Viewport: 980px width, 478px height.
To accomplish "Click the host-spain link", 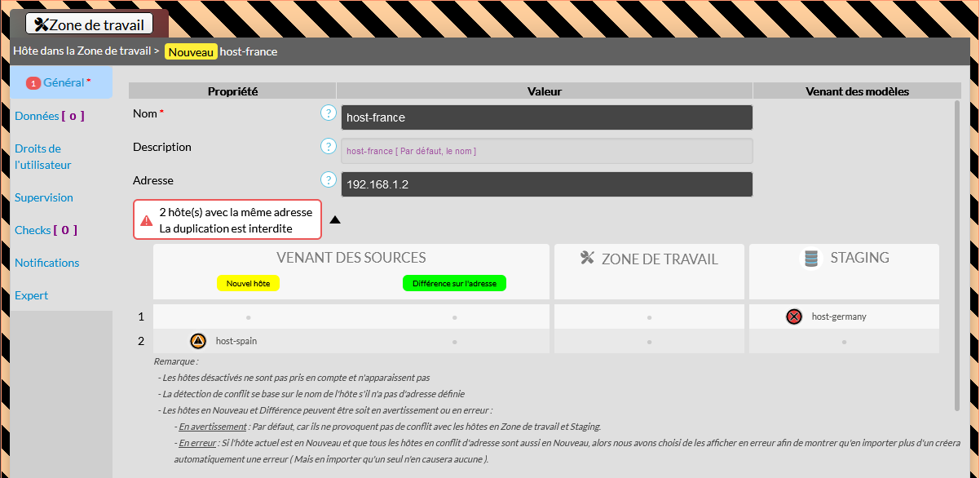I will coord(236,341).
